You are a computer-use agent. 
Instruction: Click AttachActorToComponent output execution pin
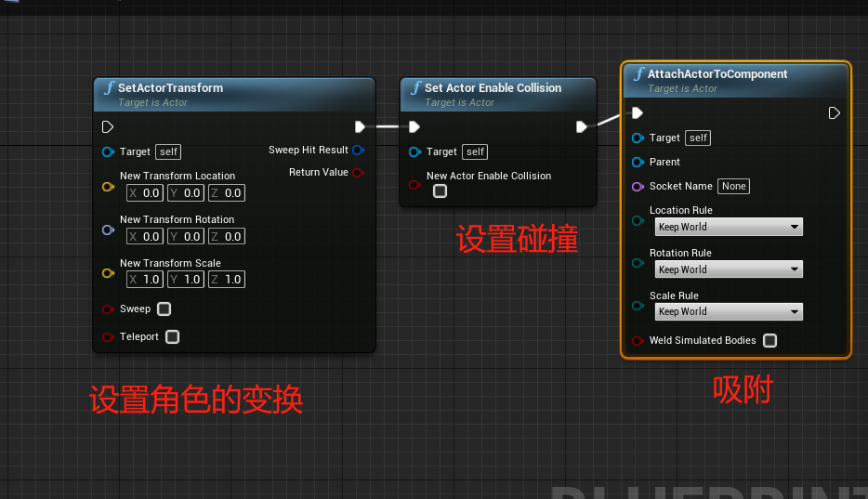coord(835,112)
